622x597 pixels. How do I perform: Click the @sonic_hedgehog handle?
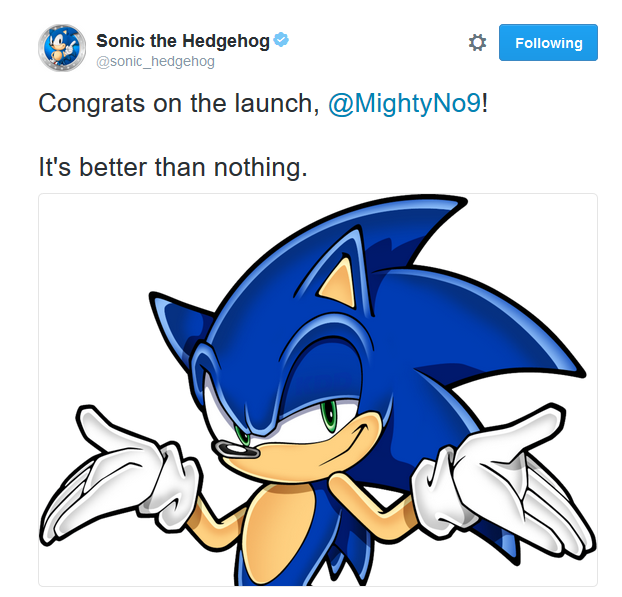click(155, 62)
